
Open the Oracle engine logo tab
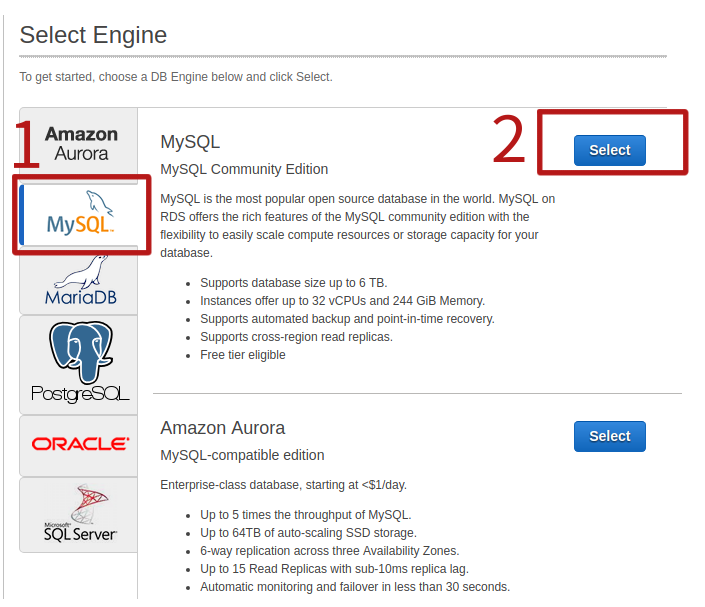[x=80, y=443]
